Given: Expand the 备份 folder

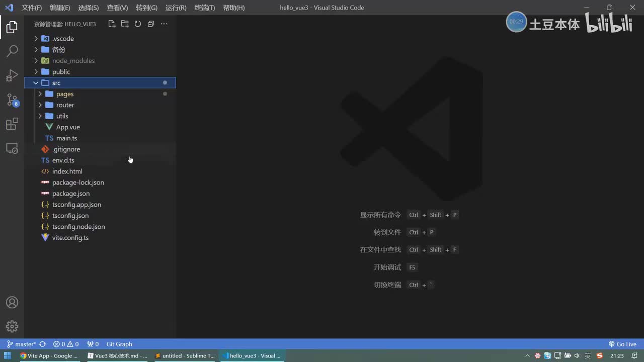Looking at the screenshot, I should pyautogui.click(x=36, y=50).
